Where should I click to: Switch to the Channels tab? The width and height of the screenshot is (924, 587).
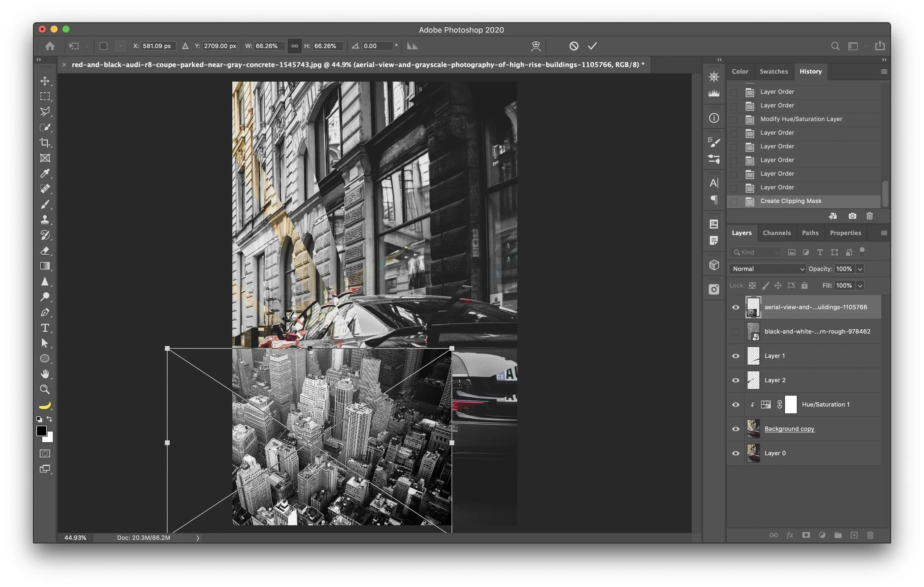point(776,233)
